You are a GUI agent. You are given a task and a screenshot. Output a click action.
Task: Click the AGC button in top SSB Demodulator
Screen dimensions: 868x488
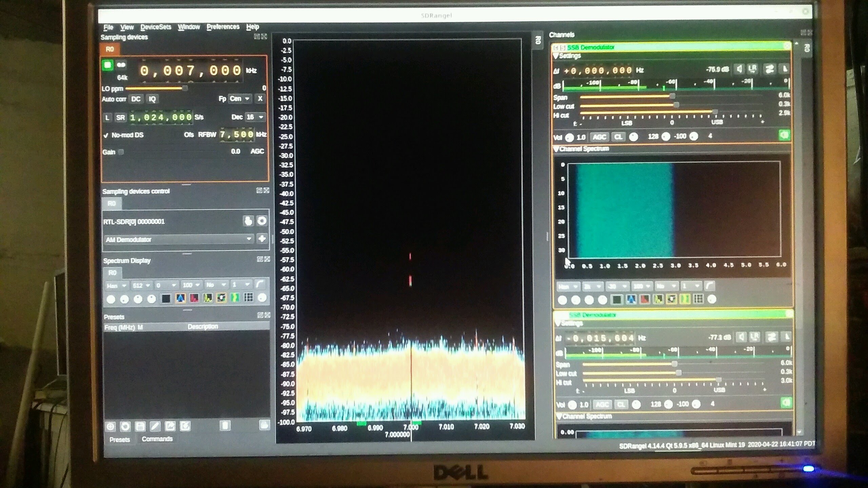pos(599,137)
